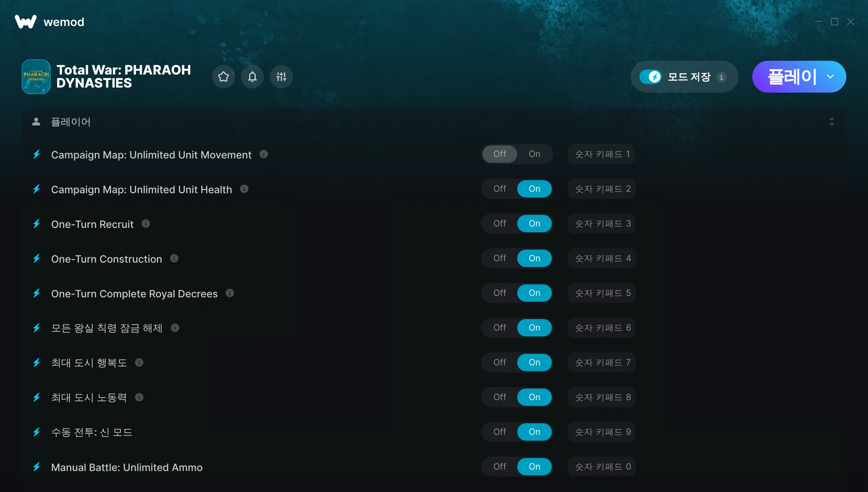Click the Total War: PHARAOH DYNASTIES title
Image resolution: width=868 pixels, height=492 pixels.
(124, 77)
